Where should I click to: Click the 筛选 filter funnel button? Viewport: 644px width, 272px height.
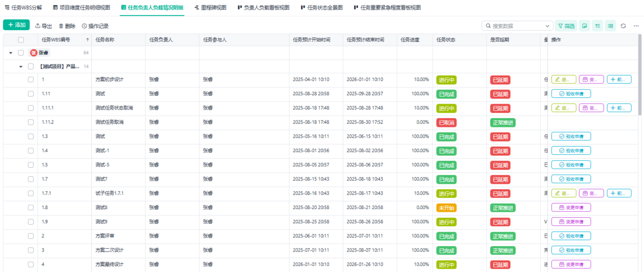566,26
